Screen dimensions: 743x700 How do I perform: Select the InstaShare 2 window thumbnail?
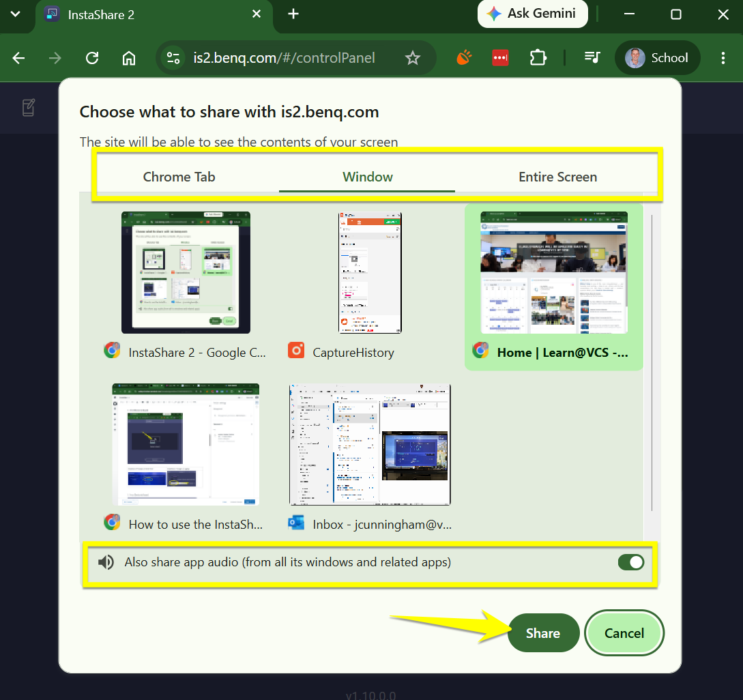click(x=186, y=272)
